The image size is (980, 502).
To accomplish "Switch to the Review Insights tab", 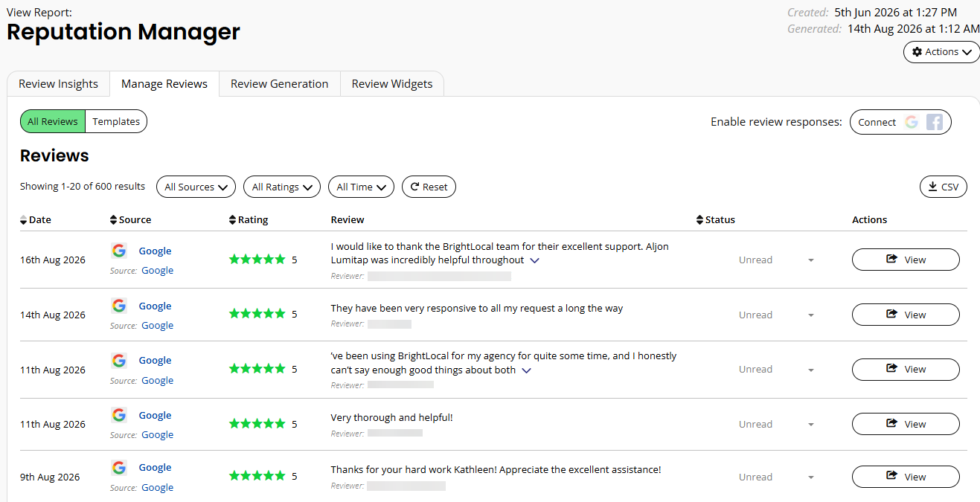I will click(x=58, y=84).
